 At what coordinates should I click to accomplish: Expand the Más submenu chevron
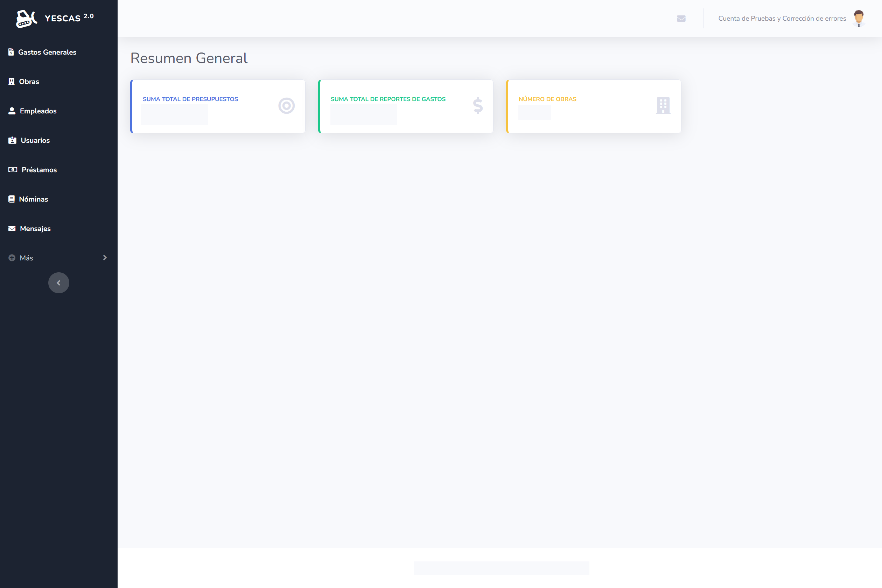(x=105, y=258)
